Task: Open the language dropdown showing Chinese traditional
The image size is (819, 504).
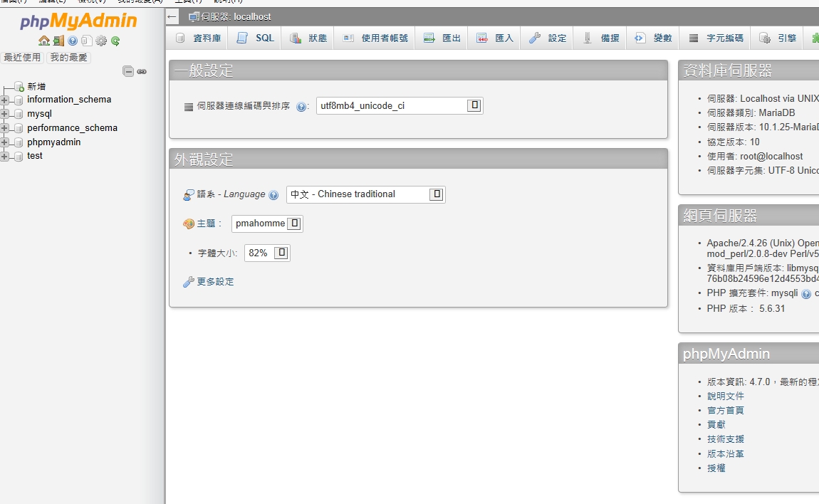Action: click(x=365, y=194)
